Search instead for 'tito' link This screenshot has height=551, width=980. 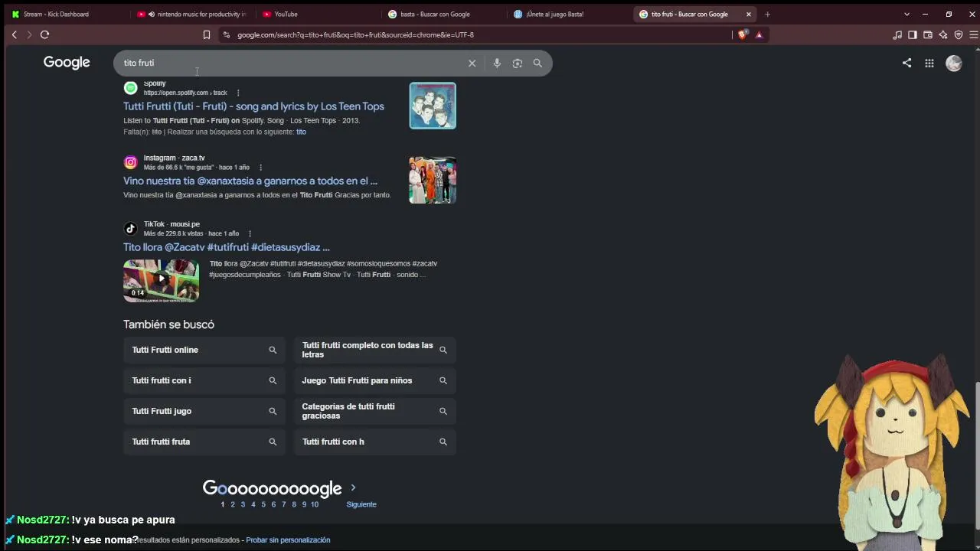(x=301, y=132)
